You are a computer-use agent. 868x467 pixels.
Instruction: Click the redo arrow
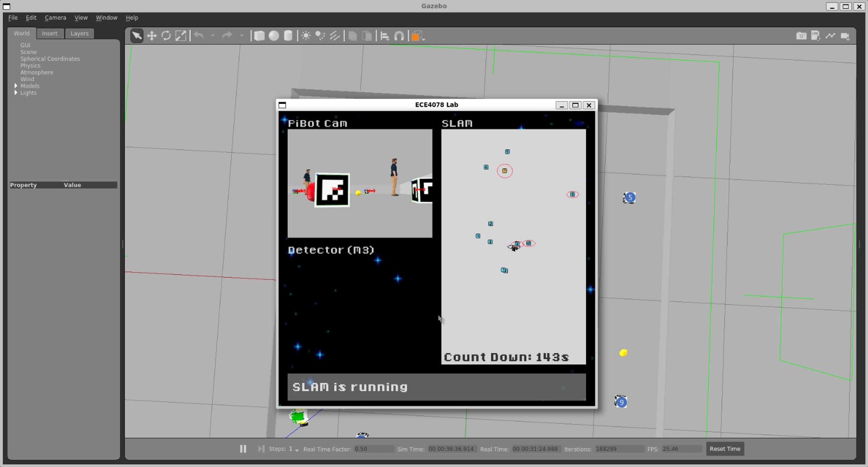click(227, 35)
